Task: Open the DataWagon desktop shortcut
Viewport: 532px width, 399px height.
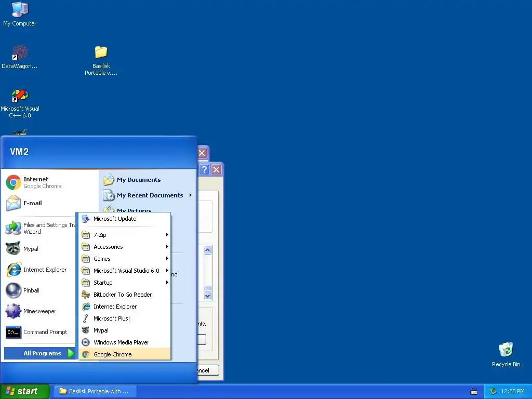Action: click(x=20, y=57)
